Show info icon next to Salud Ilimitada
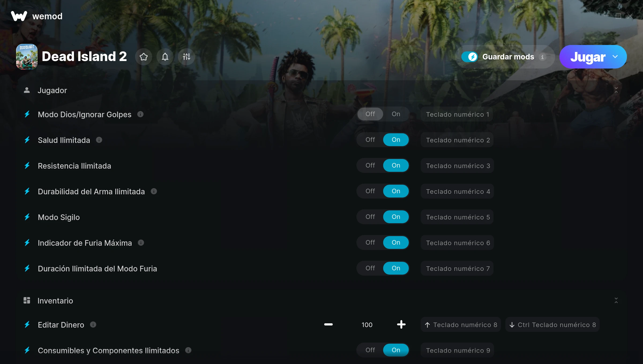 [99, 140]
